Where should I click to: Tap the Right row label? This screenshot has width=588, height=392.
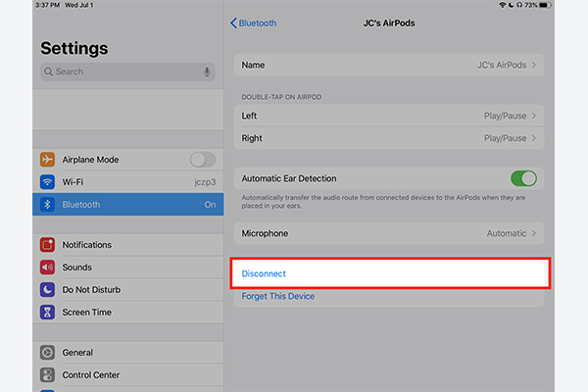[x=252, y=138]
